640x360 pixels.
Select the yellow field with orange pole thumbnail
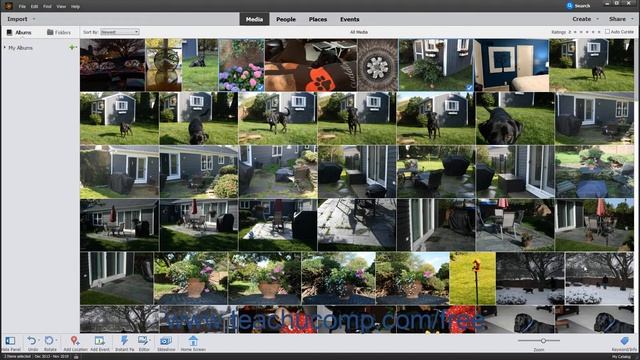[x=473, y=278]
